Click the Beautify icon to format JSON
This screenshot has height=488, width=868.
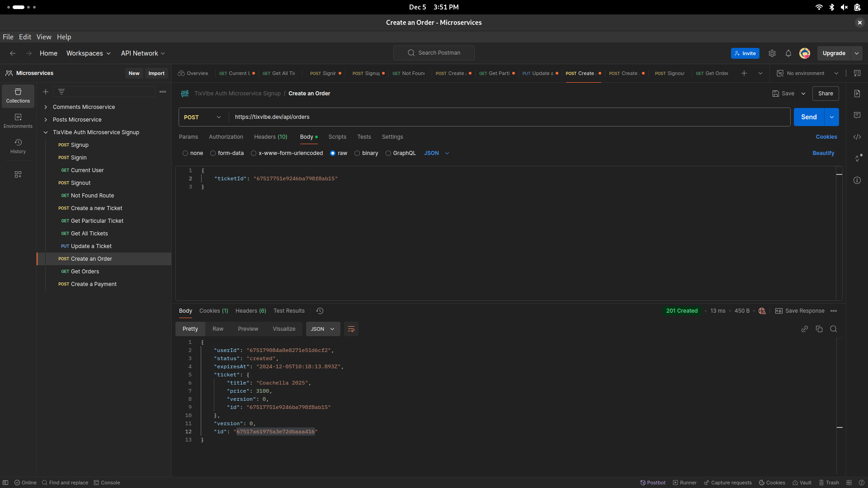[x=824, y=153]
